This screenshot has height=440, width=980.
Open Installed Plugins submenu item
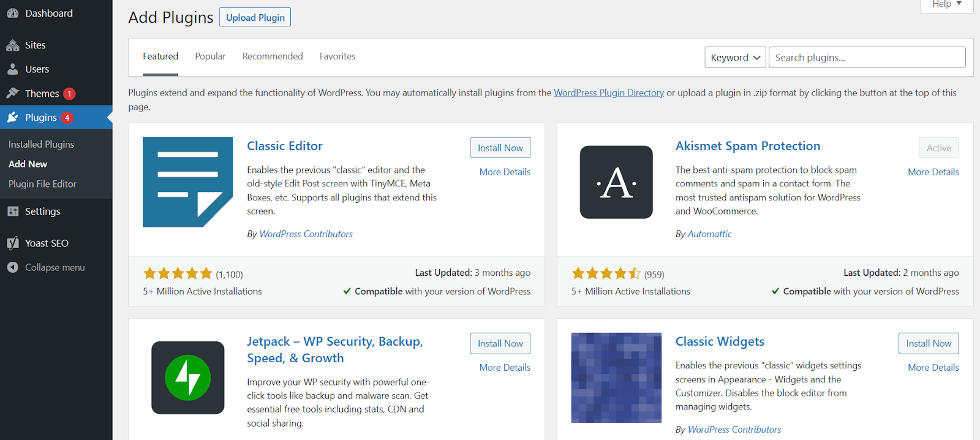[x=41, y=144]
